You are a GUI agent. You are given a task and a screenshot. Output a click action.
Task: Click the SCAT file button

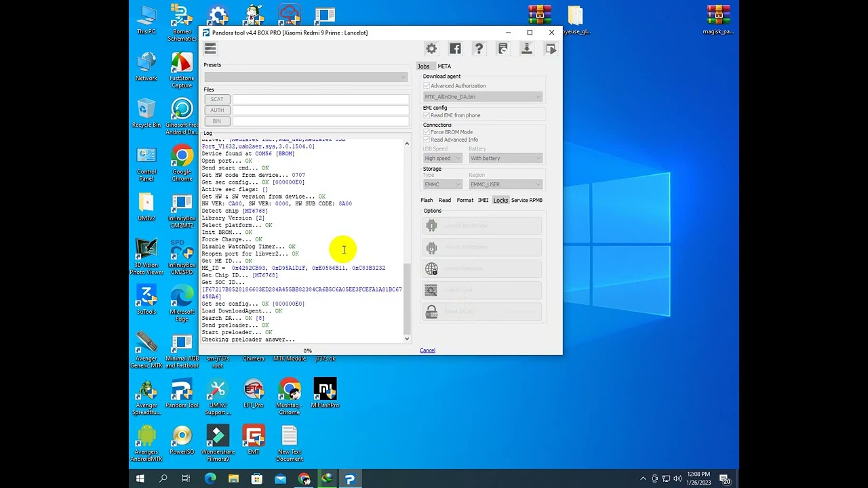click(x=217, y=99)
